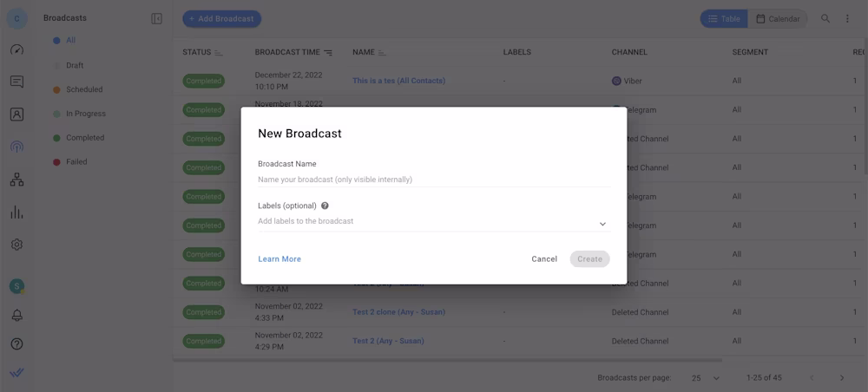Image resolution: width=868 pixels, height=392 pixels.
Task: Select the Failed filter
Action: coord(76,162)
